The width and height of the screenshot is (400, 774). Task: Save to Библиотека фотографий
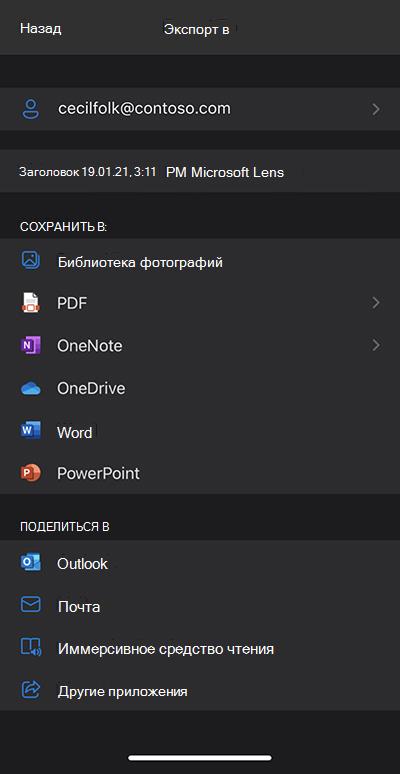[200, 261]
